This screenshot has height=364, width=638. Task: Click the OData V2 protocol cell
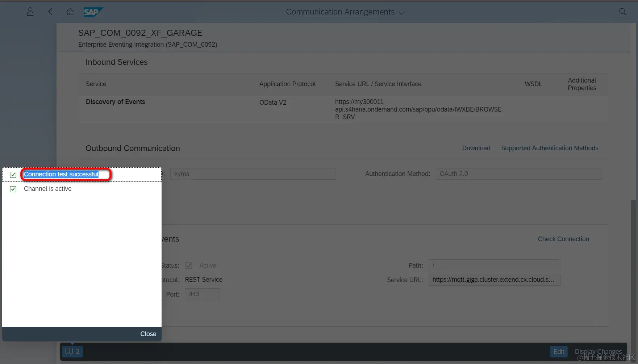(273, 102)
